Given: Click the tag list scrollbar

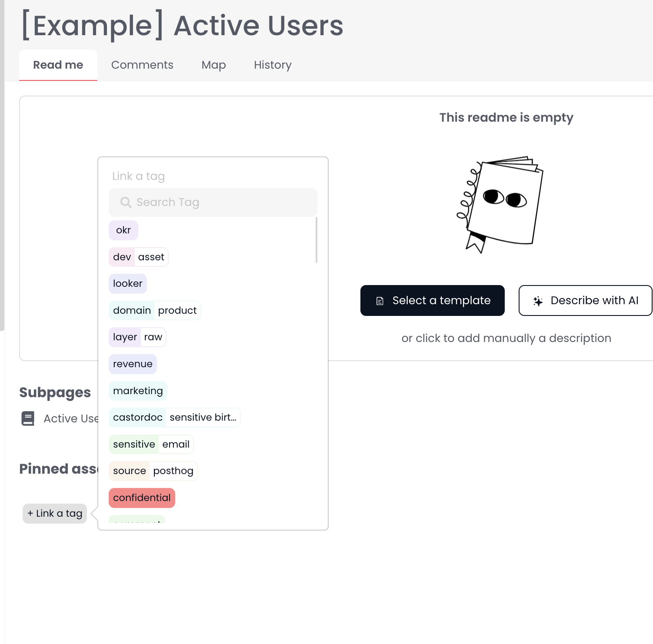Looking at the screenshot, I should (317, 240).
